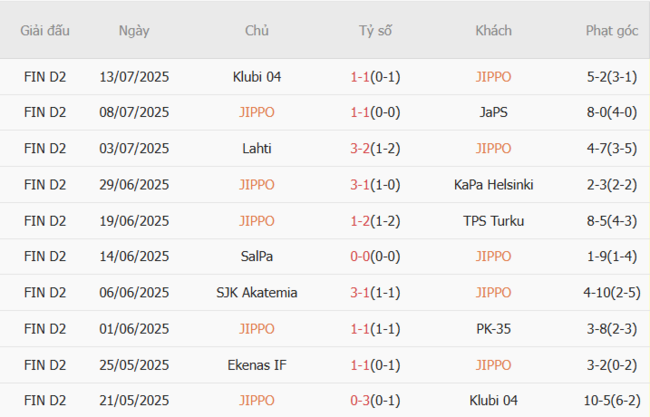
Task: Click the 0-0 score of SalPa match
Action: pyautogui.click(x=361, y=256)
